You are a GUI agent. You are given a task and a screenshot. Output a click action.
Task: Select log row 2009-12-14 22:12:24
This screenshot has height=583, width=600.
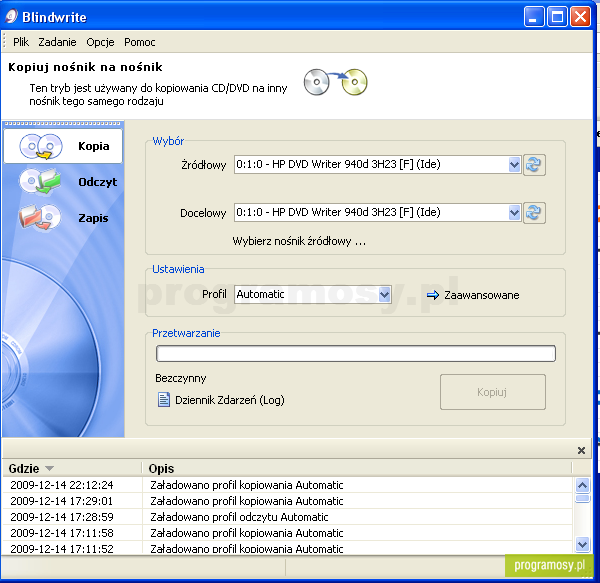[x=287, y=485]
